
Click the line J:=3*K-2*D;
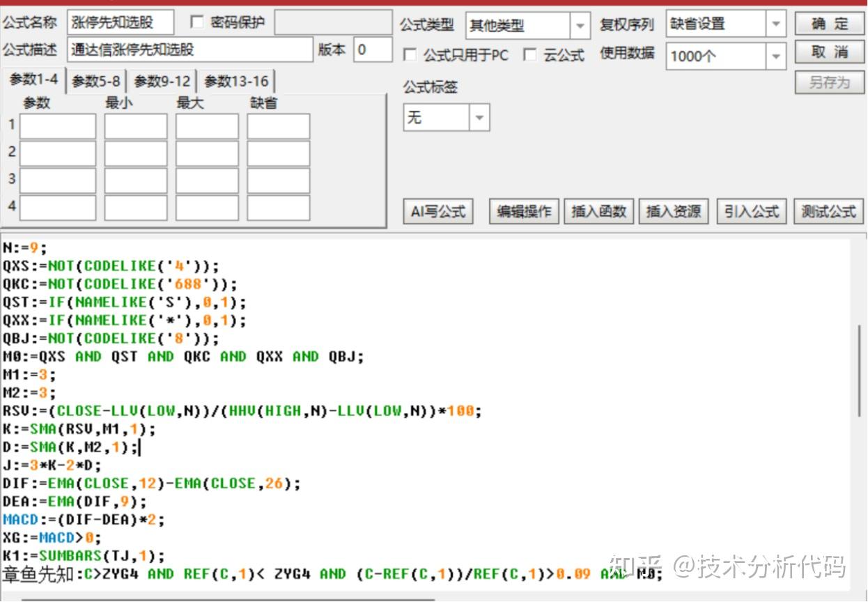coord(52,465)
